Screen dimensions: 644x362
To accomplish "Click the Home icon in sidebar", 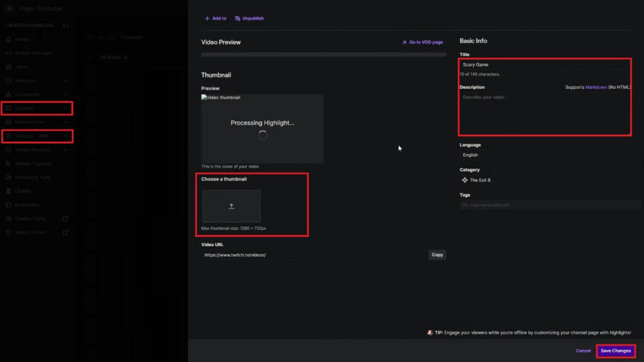I will 8,40.
